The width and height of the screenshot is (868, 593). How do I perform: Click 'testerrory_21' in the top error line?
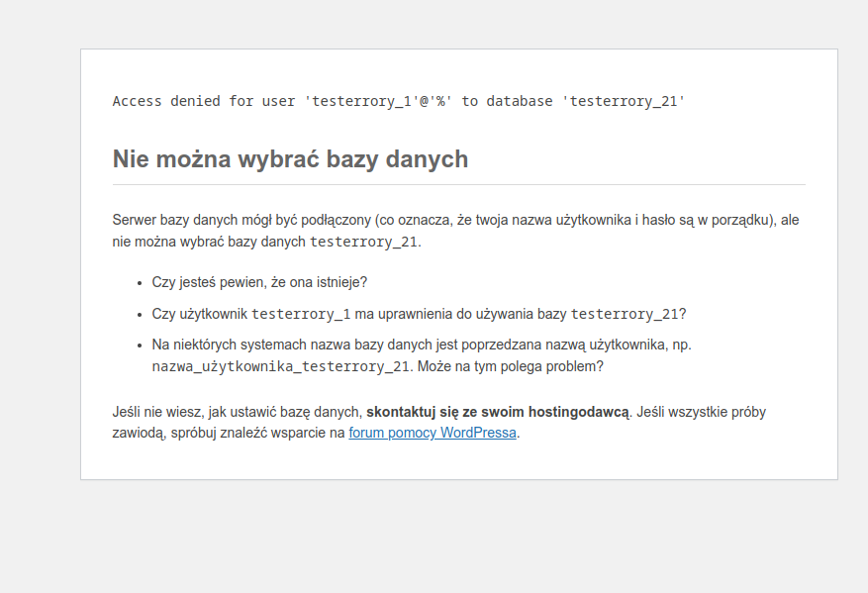point(624,101)
